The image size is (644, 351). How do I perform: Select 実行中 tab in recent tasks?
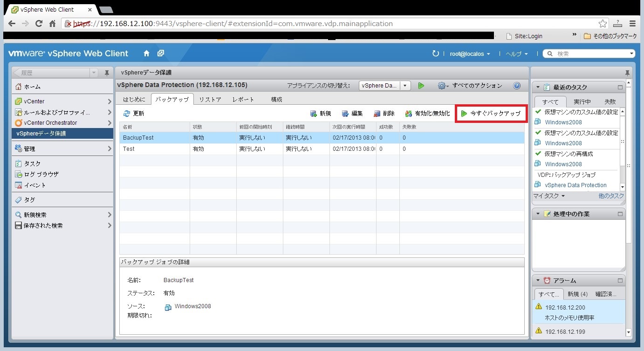[x=582, y=101]
